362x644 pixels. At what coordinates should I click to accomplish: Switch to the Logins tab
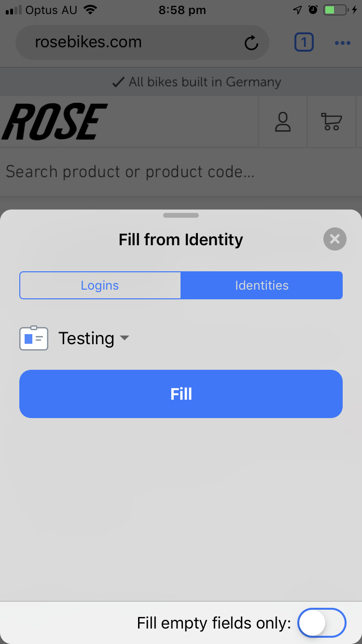point(99,285)
